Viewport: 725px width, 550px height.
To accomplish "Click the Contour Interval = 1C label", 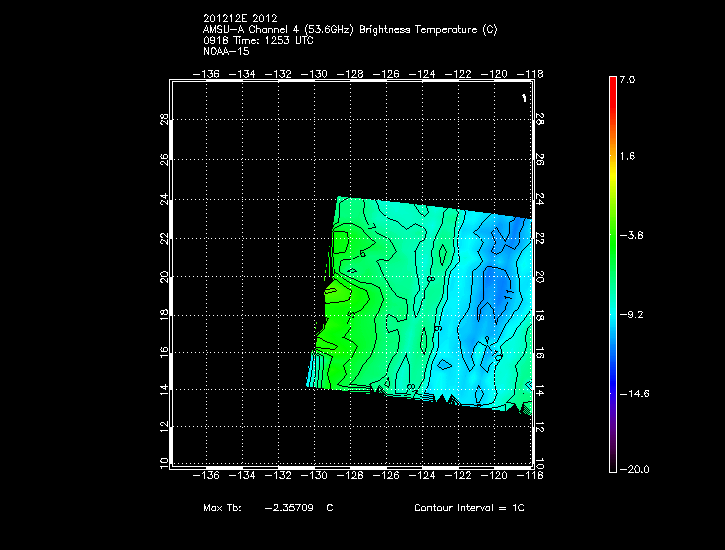I will point(469,508).
